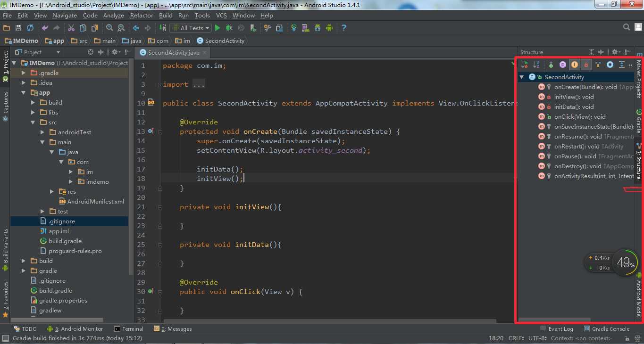Click the Save All toolbar icon
The width and height of the screenshot is (644, 344).
[18, 28]
